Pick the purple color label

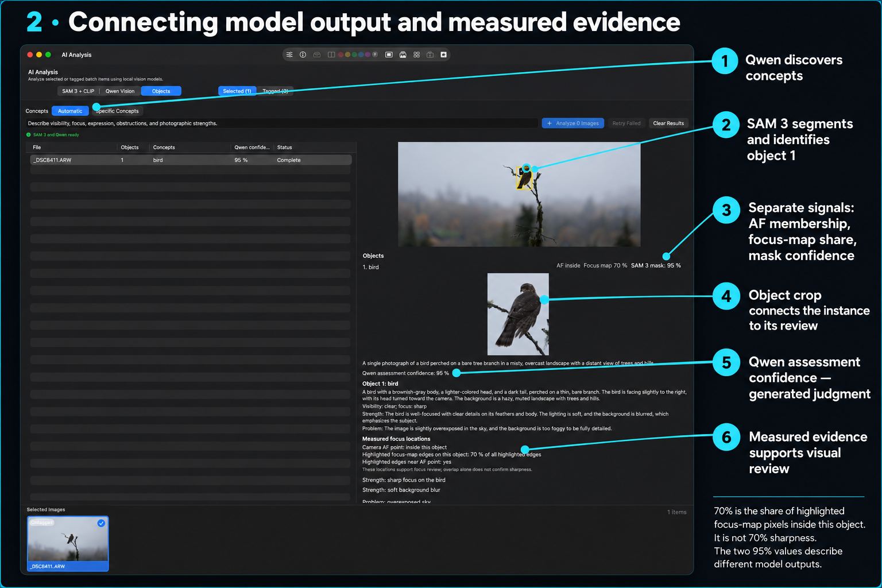click(x=367, y=55)
